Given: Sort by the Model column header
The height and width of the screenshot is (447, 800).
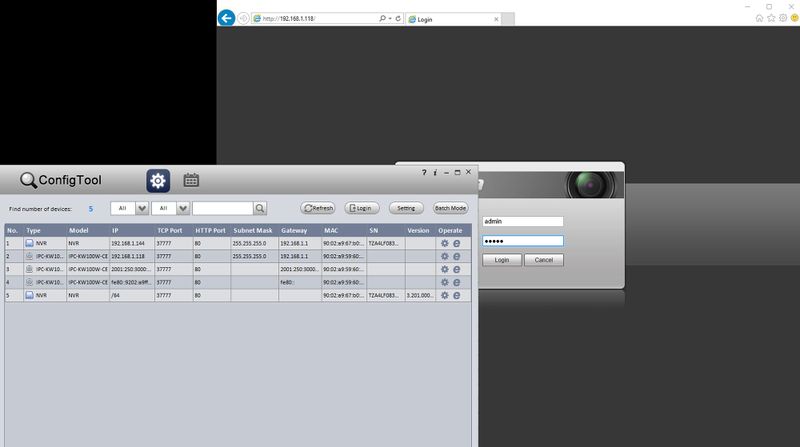Looking at the screenshot, I should [88, 231].
